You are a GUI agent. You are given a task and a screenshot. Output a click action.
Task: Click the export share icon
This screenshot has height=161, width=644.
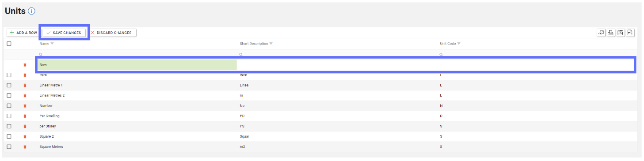tap(601, 33)
